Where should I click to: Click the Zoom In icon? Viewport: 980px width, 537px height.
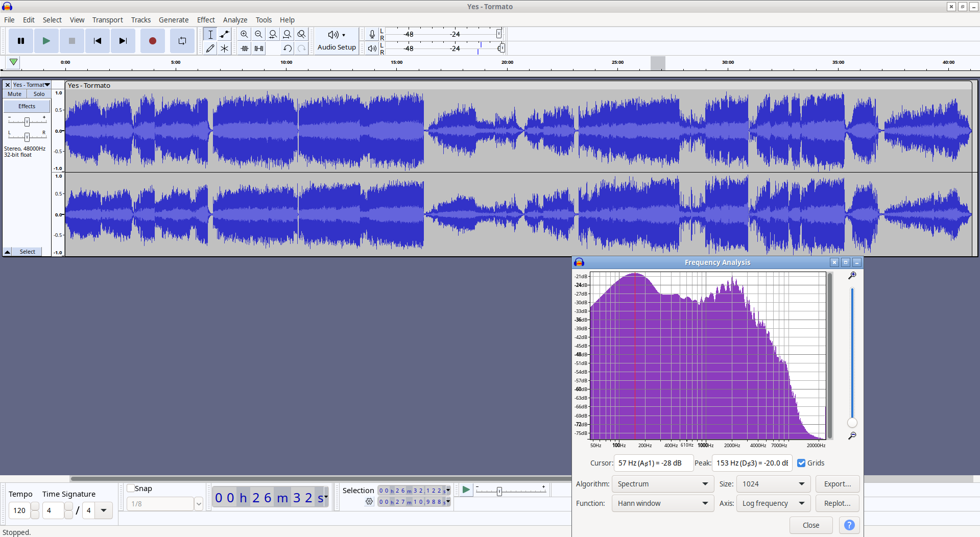coord(245,34)
